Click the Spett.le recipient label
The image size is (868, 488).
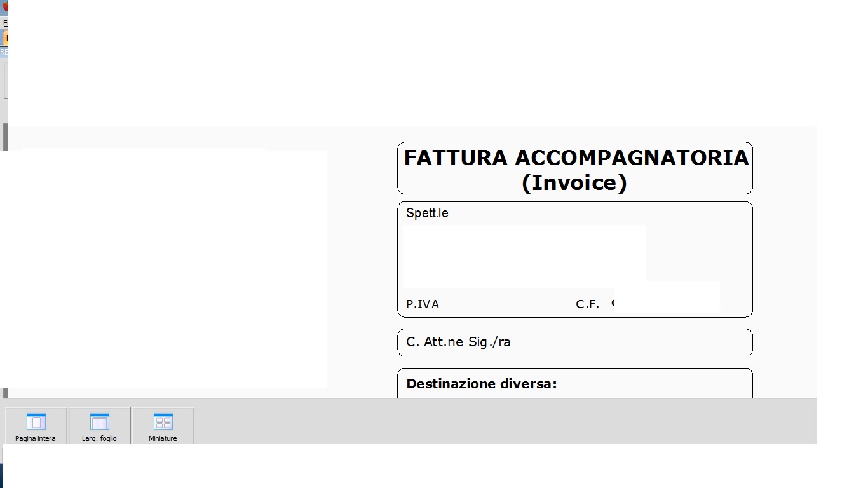pos(427,213)
